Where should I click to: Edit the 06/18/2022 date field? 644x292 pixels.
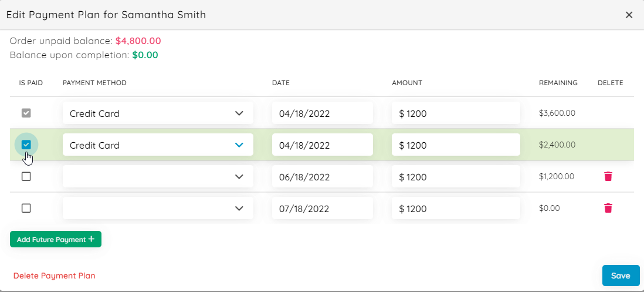(322, 176)
